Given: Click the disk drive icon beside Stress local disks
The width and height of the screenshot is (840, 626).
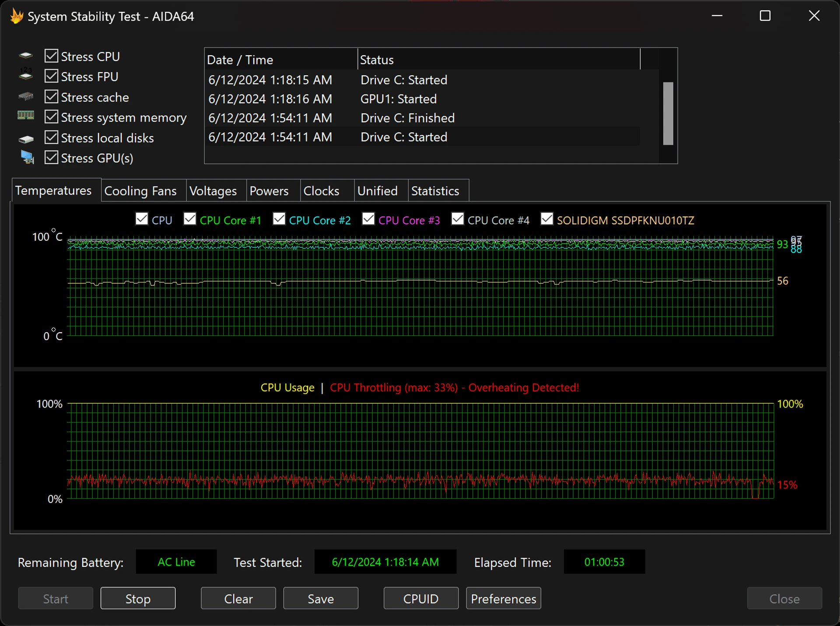Looking at the screenshot, I should pyautogui.click(x=26, y=139).
